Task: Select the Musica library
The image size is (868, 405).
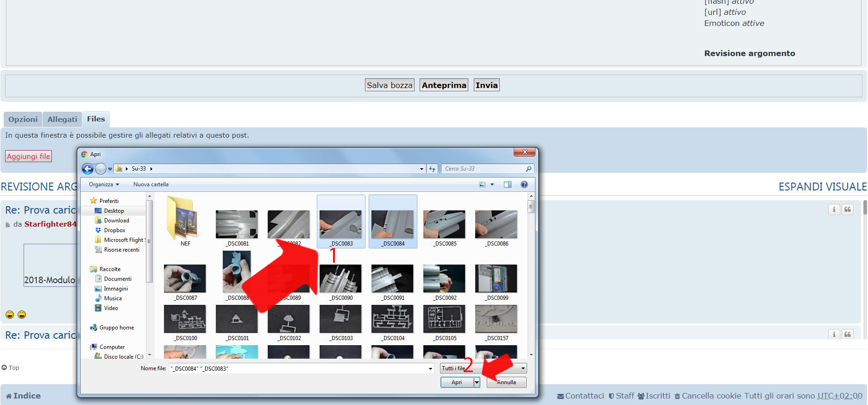Action: 113,298
